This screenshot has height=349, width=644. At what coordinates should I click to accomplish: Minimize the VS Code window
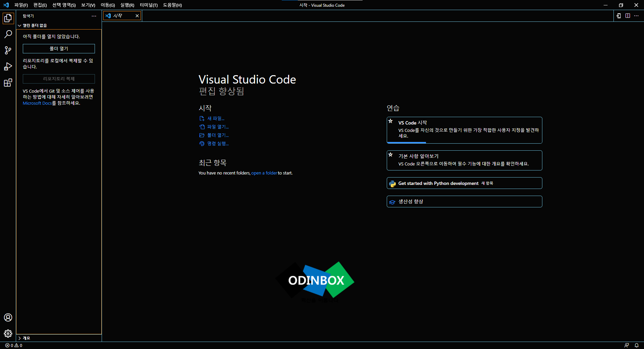(x=605, y=5)
